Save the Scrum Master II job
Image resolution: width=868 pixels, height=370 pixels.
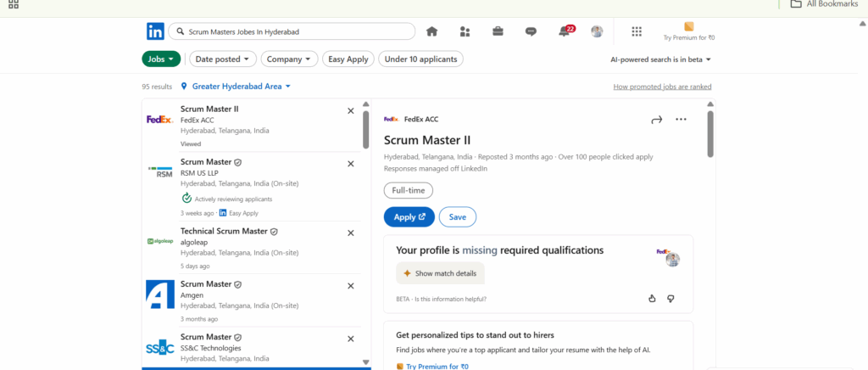[457, 217]
